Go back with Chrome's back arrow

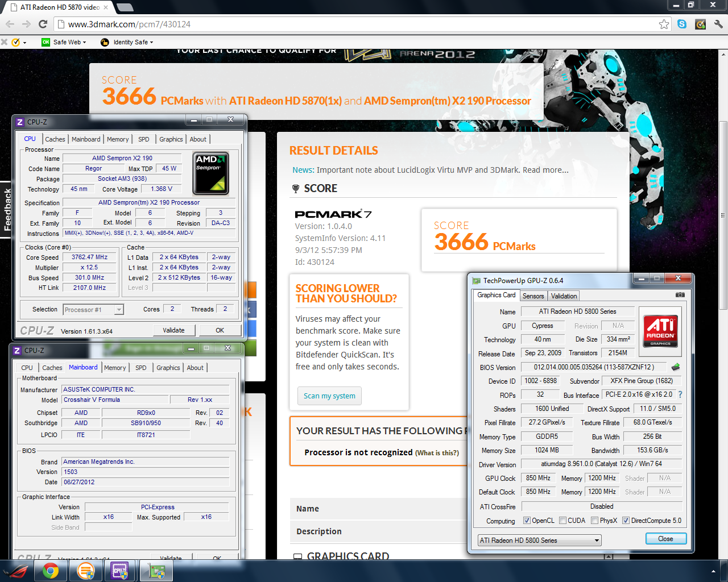click(x=10, y=24)
